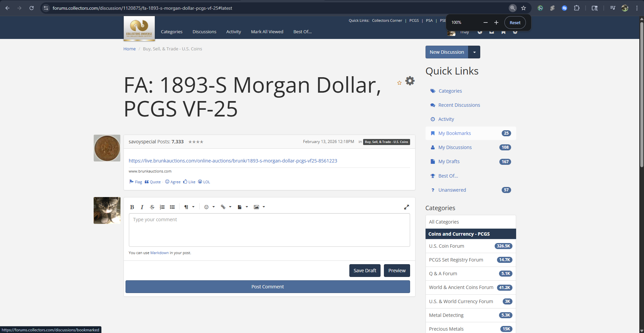Open the brunkauctions.com auction link
This screenshot has width=644, height=333.
click(x=233, y=161)
